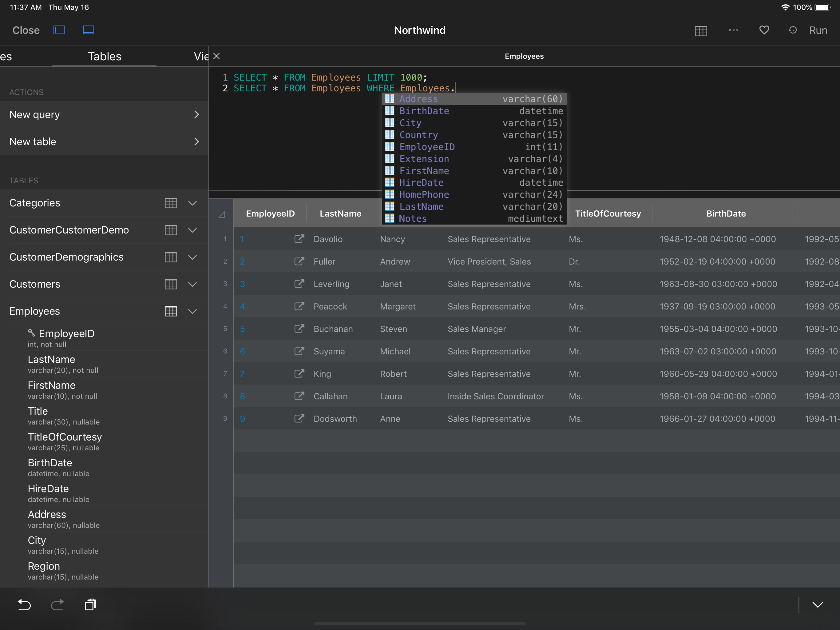Click the redo arrow icon

pos(57,604)
